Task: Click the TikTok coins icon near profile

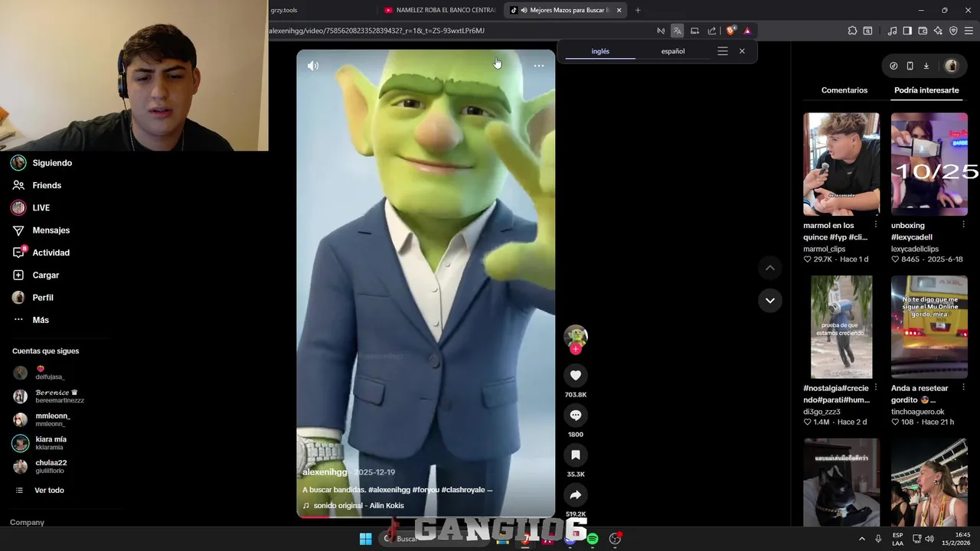Action: coord(893,66)
